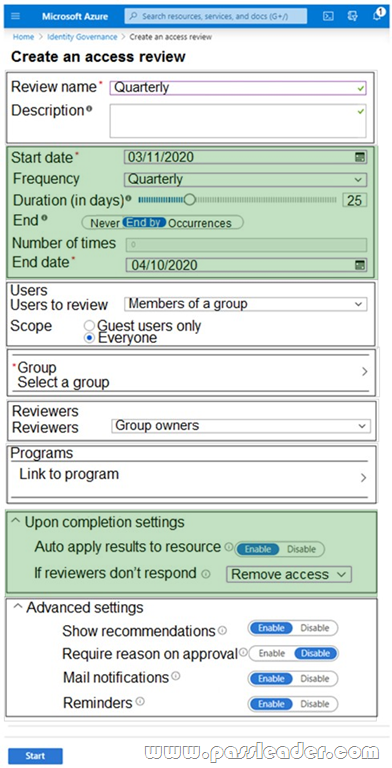The width and height of the screenshot is (392, 768).
Task: Click info icon beside Show recommendations
Action: pyautogui.click(x=222, y=630)
